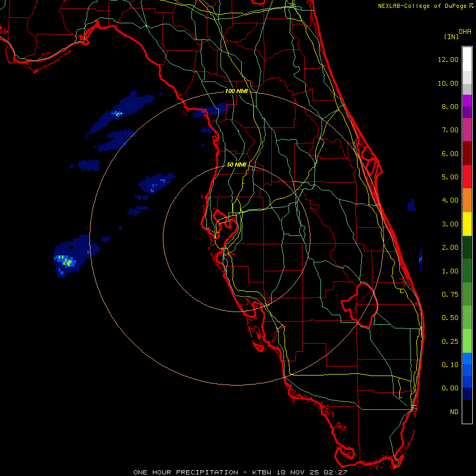Image resolution: width=476 pixels, height=476 pixels.
Task: Pick the magenta swatch in the color scale
Action: (467, 130)
